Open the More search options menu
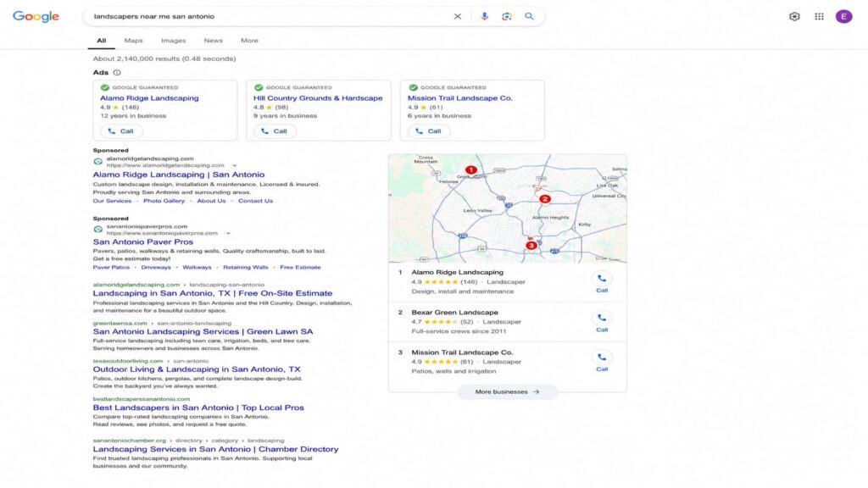Image resolution: width=868 pixels, height=488 pixels. point(249,41)
